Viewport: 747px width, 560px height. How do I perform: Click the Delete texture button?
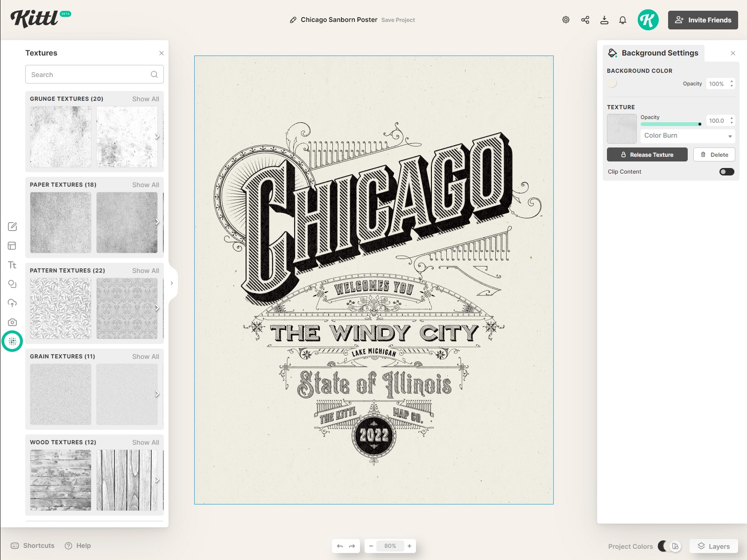(x=714, y=154)
